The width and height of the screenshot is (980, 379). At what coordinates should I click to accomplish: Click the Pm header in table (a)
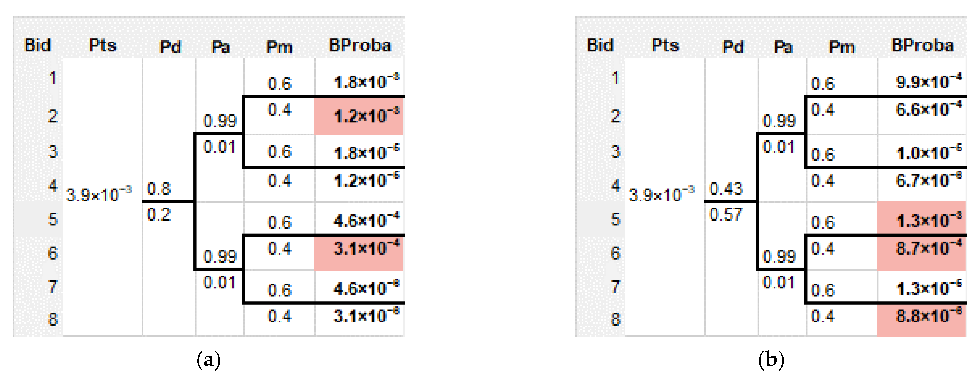tap(279, 47)
